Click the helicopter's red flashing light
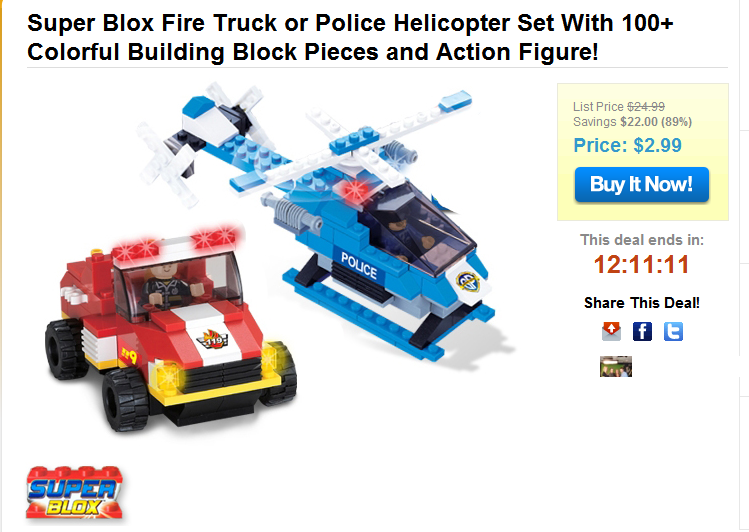Viewport: 749px width, 532px height. tap(356, 190)
